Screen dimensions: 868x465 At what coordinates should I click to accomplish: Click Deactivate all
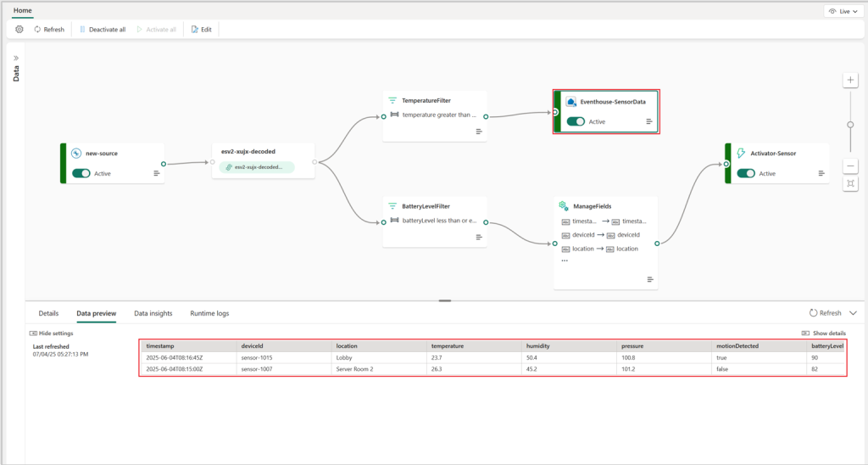point(103,30)
